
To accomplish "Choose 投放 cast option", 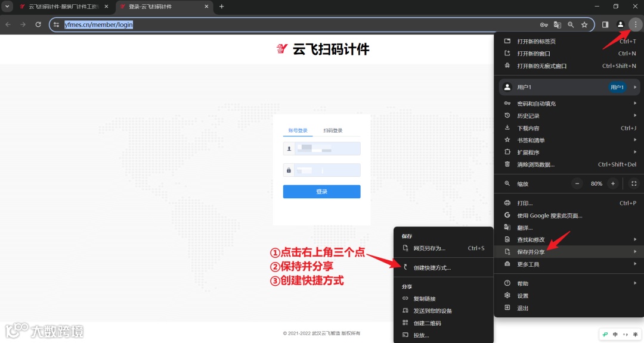I will 444,335.
